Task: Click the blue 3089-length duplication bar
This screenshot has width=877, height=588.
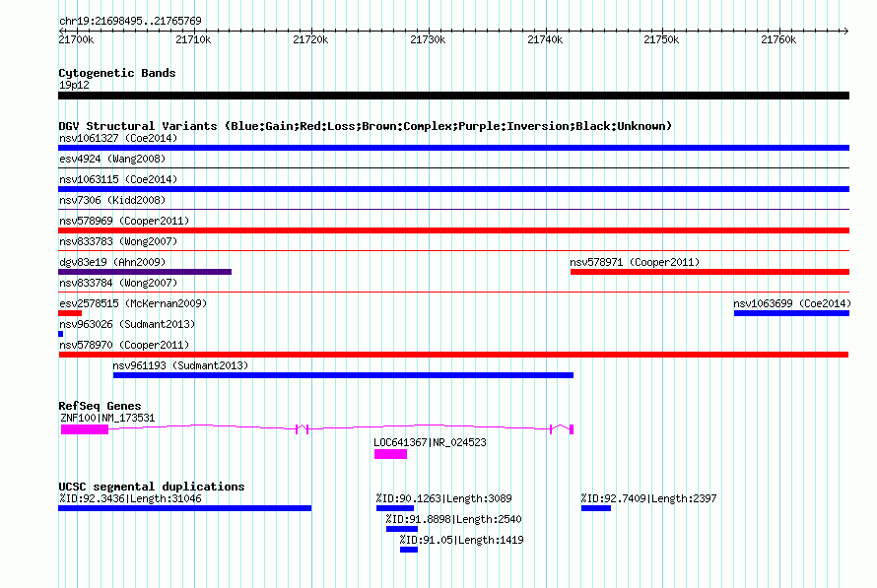Action: click(395, 508)
